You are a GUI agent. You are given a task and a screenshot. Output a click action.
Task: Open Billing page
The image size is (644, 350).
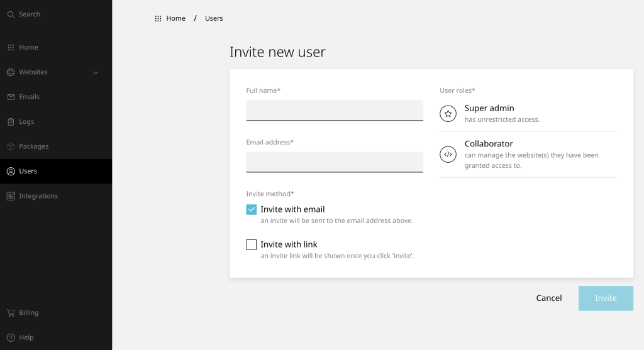56,313
